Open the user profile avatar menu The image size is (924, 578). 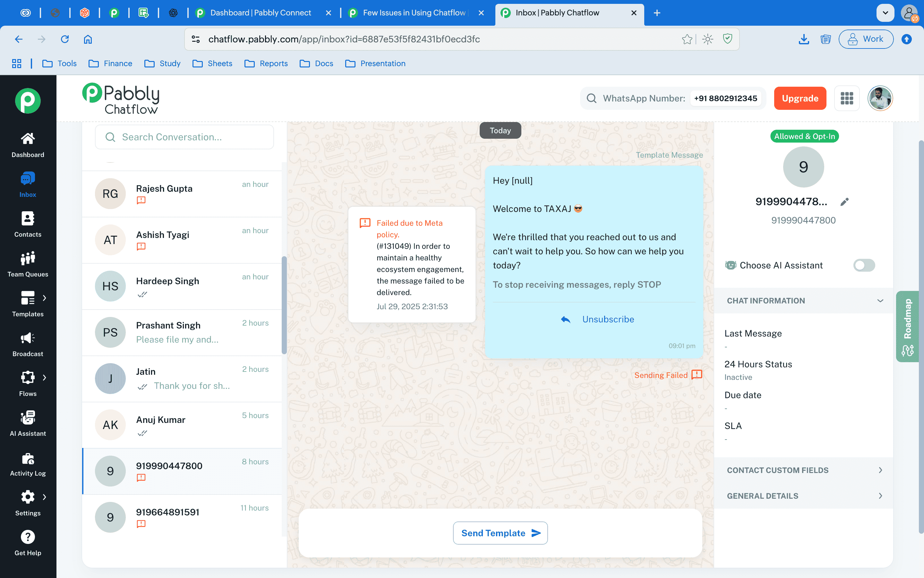coord(880,98)
